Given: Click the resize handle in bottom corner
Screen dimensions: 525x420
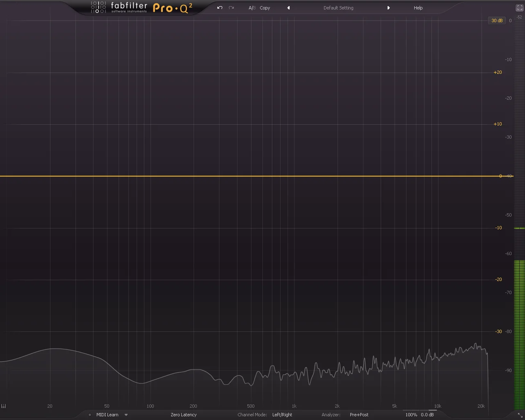Looking at the screenshot, I should pos(520,415).
